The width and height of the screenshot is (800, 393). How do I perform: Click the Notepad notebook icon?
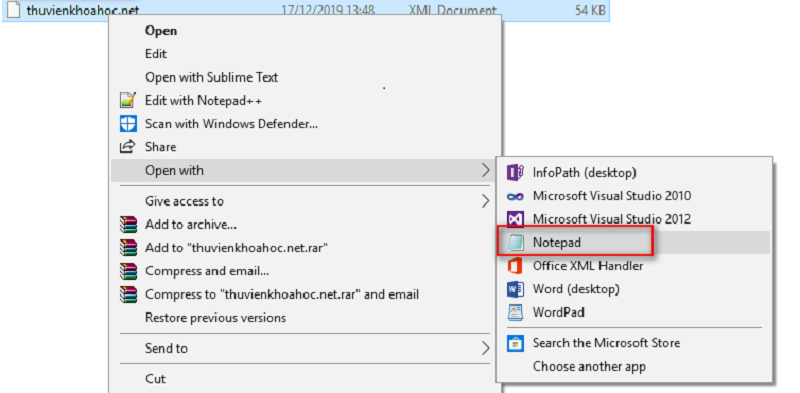point(516,243)
